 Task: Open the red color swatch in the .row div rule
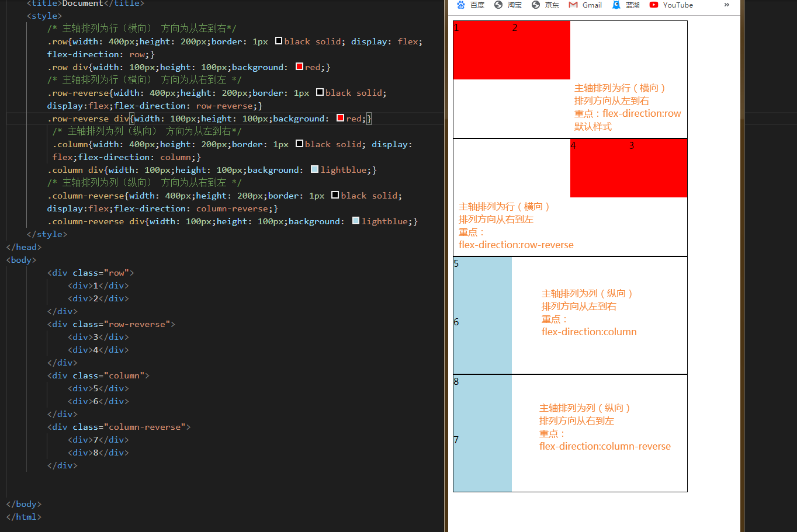tap(299, 67)
